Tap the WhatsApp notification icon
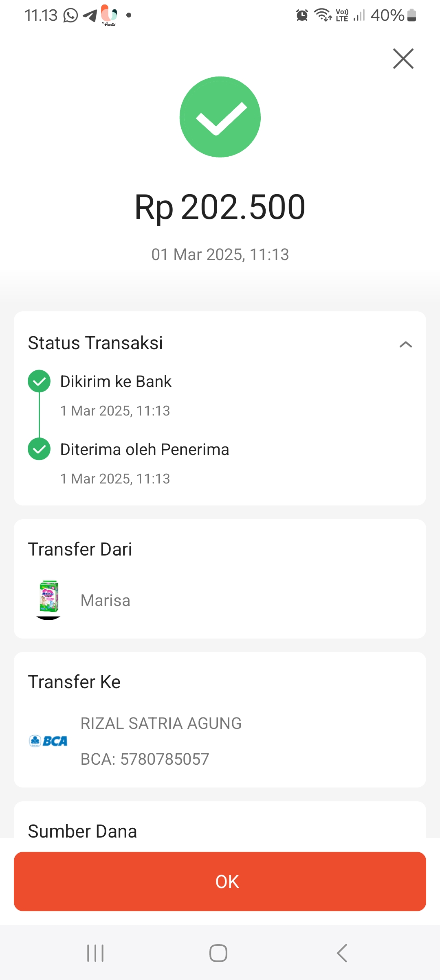This screenshot has width=440, height=980. 70,16
